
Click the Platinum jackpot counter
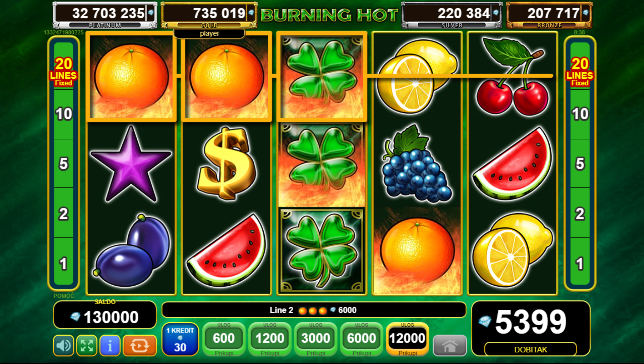[x=105, y=15]
